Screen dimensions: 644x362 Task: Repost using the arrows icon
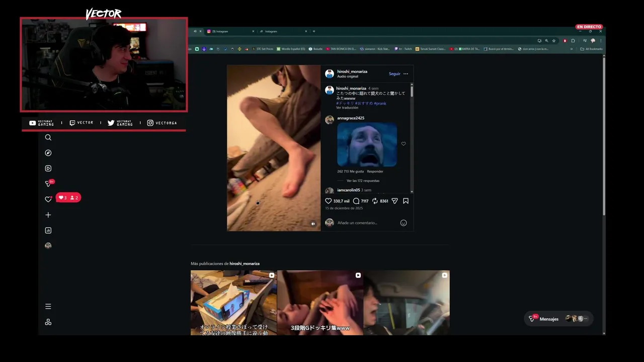click(375, 201)
